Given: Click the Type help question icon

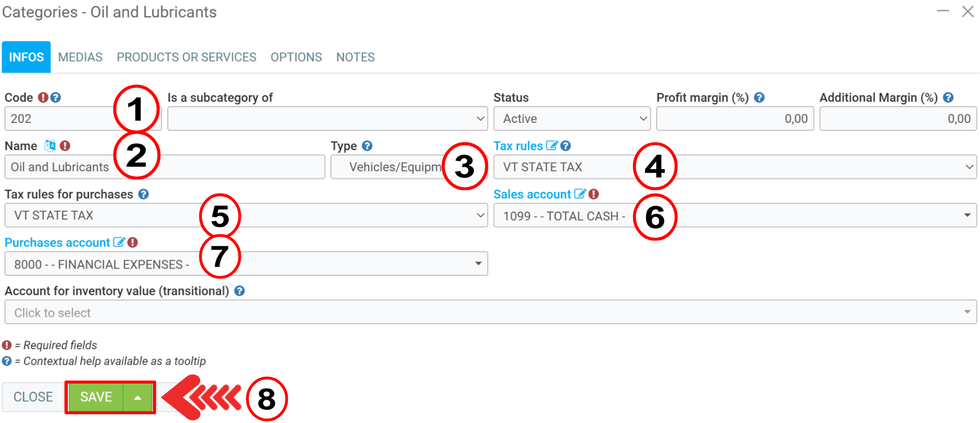Looking at the screenshot, I should [367, 146].
